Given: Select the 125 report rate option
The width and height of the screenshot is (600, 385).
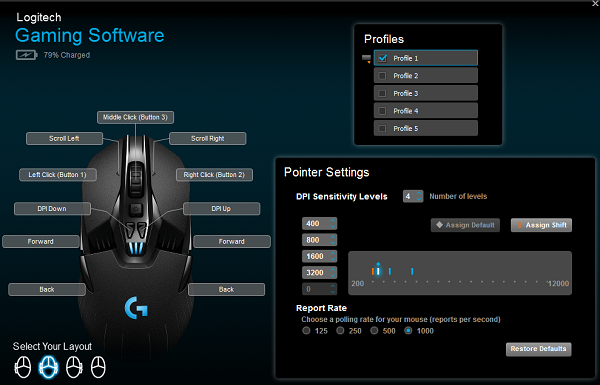Looking at the screenshot, I should click(x=306, y=330).
